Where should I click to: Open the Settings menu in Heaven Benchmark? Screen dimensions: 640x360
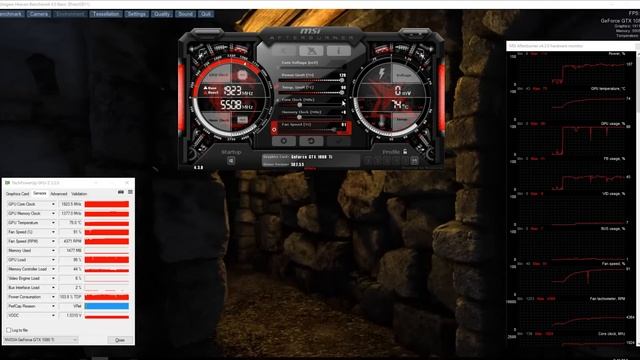tap(136, 14)
